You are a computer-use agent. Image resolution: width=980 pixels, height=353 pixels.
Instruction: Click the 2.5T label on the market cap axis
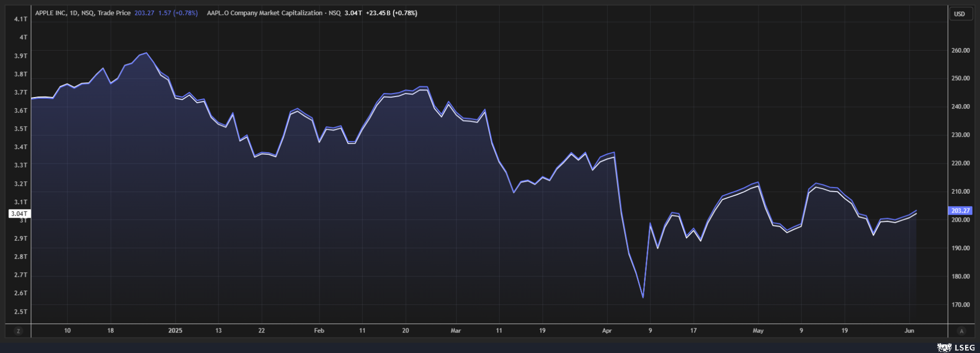pos(21,312)
